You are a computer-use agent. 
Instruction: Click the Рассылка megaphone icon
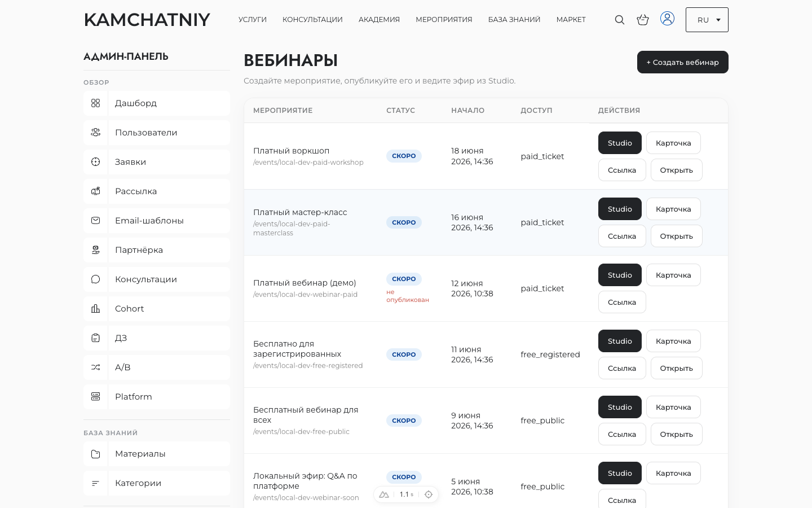point(95,191)
